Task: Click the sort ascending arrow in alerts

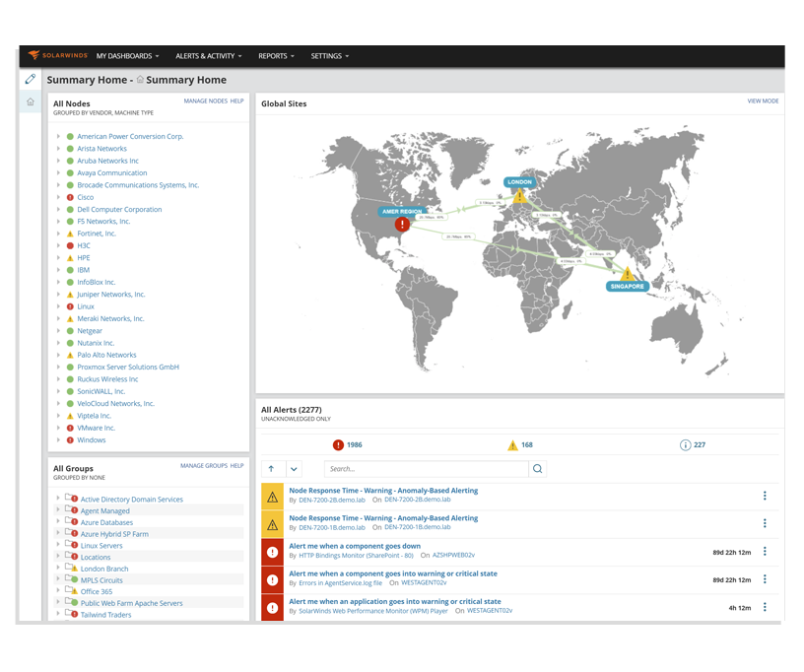Action: point(271,468)
